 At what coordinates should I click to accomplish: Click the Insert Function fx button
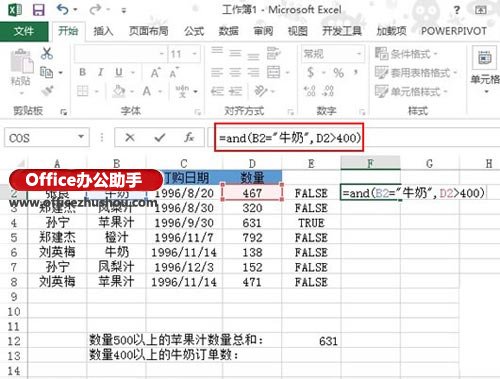189,137
